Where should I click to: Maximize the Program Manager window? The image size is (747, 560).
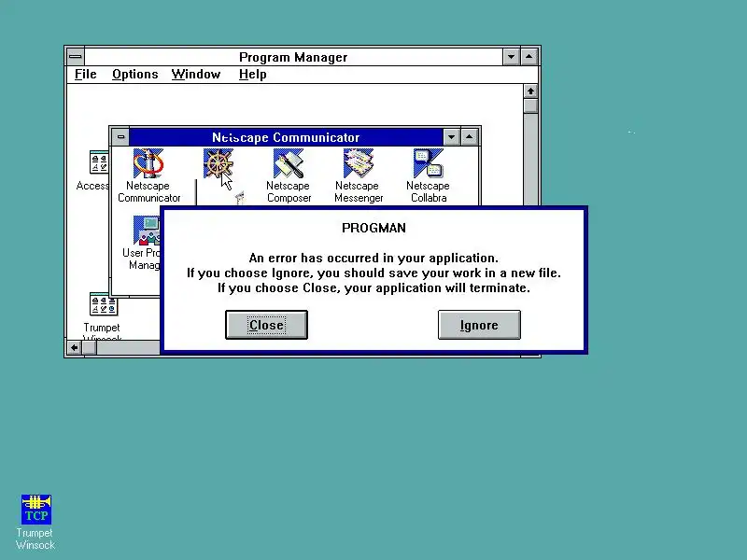tap(529, 57)
